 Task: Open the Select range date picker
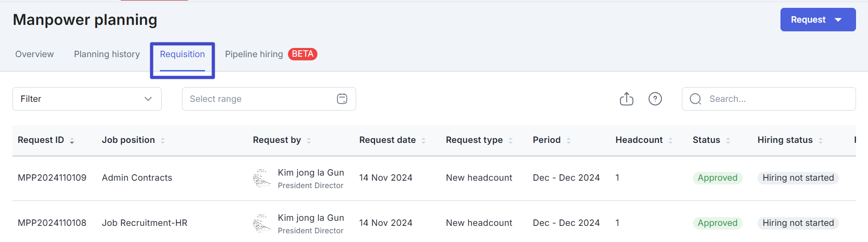click(x=260, y=99)
